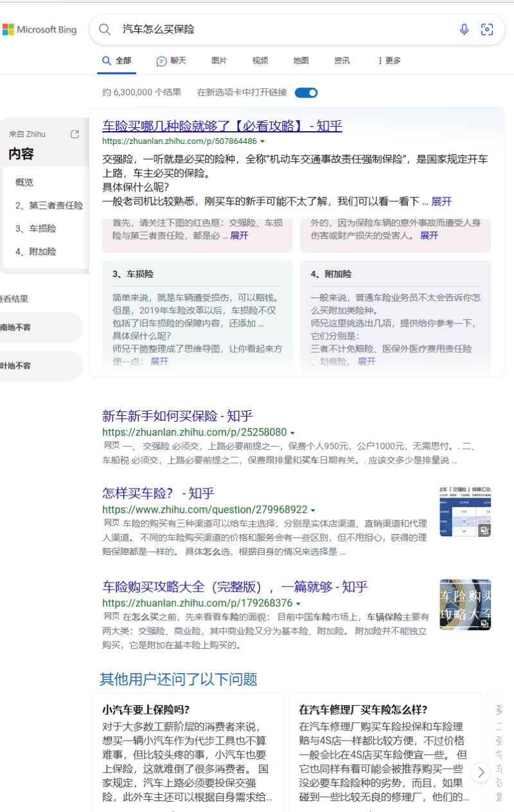Switch to the 图片 tab
The image size is (514, 812).
[x=219, y=60]
